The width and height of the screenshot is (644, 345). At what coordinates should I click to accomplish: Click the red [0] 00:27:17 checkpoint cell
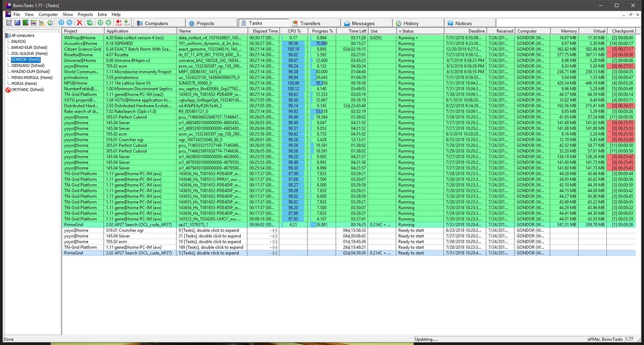click(621, 49)
